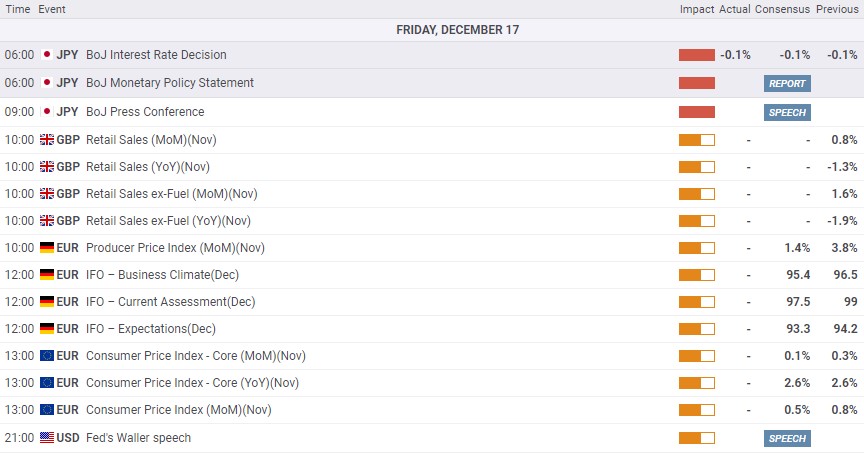Sort by the Time column header
864x453 pixels.
[x=18, y=9]
